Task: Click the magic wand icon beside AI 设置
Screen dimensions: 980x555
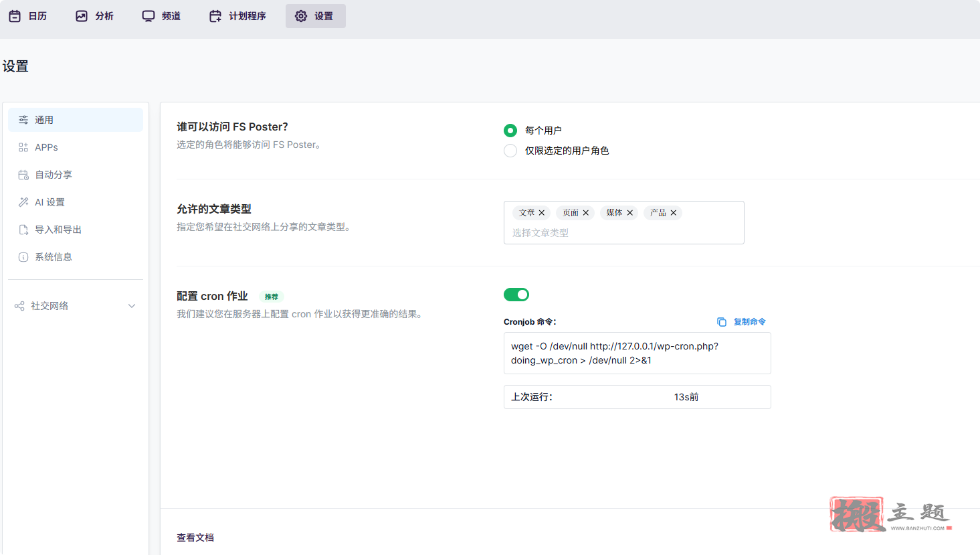Action: point(23,202)
